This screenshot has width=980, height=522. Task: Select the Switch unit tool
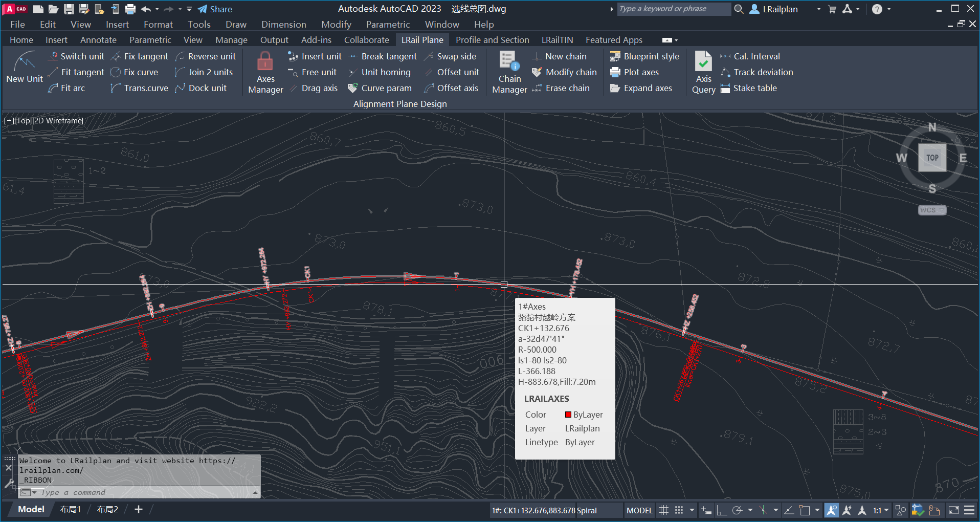[76, 56]
